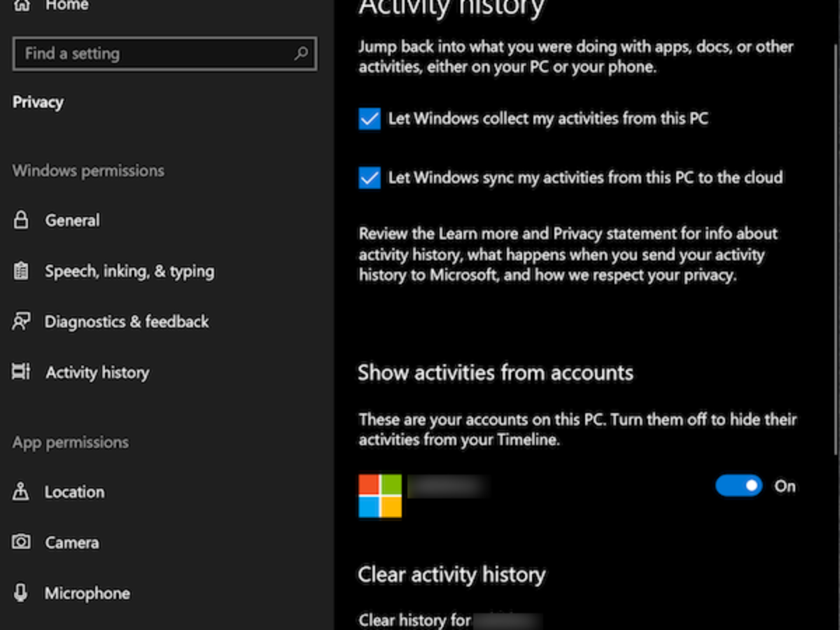Viewport: 840px width, 630px height.
Task: Click the Activity history icon
Action: point(21,372)
